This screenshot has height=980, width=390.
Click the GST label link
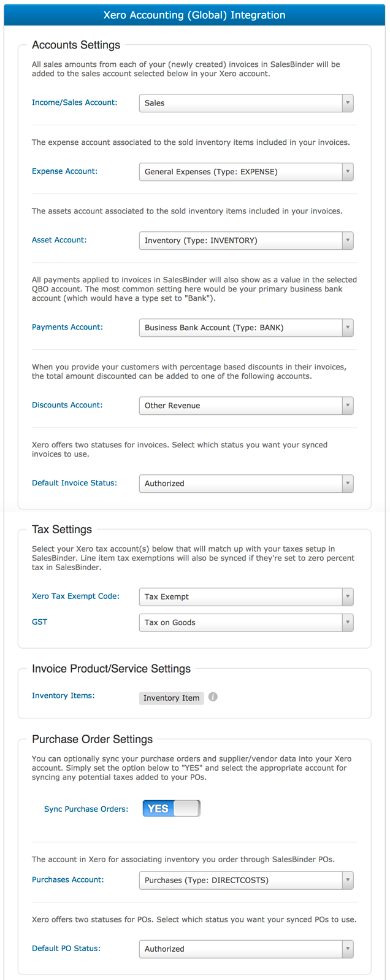[39, 622]
